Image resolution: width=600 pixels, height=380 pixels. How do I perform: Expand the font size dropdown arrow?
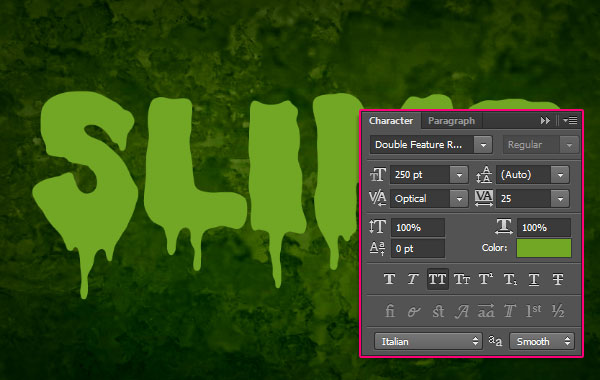459,175
